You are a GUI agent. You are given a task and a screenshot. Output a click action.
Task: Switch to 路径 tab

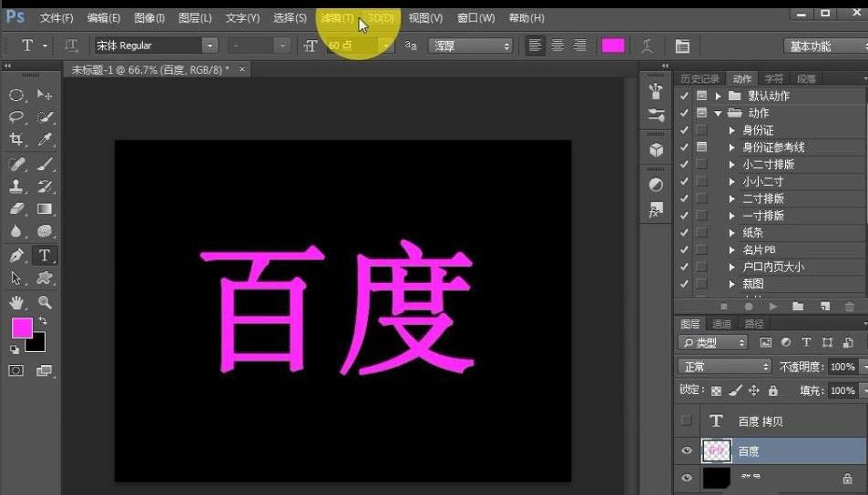click(x=754, y=324)
